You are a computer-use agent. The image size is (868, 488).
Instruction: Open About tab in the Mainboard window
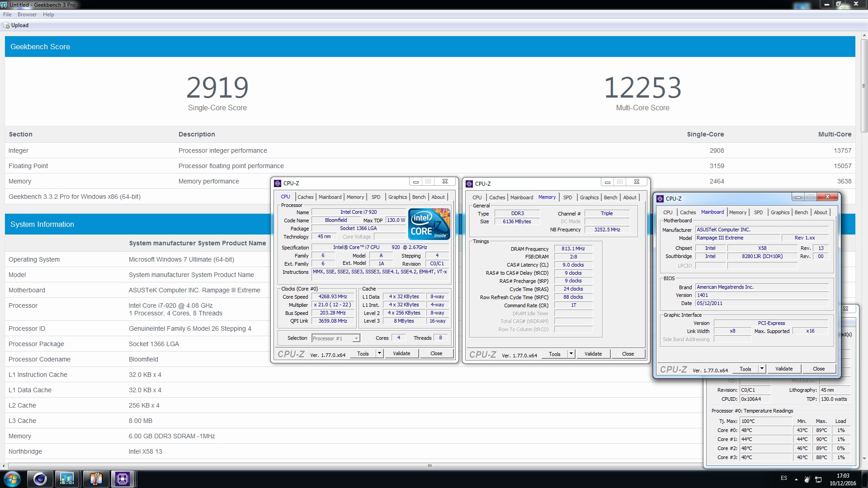[x=821, y=212]
